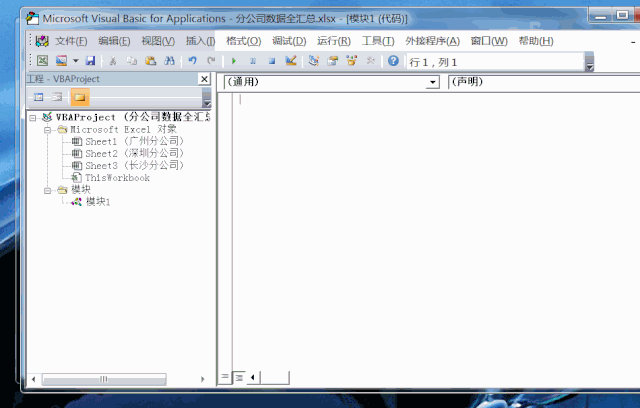Image resolution: width=640 pixels, height=408 pixels.
Task: Open the 外接程序(A) menu
Action: coord(432,41)
